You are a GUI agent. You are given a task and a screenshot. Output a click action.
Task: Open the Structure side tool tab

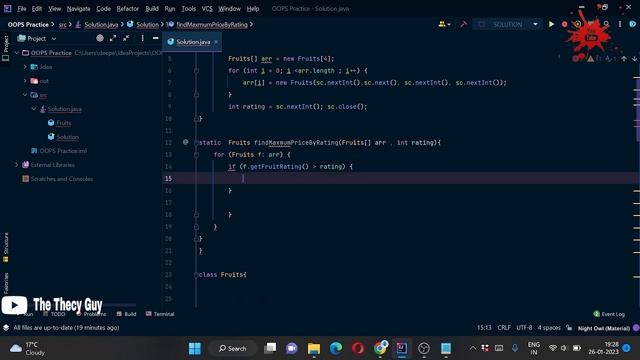[x=6, y=247]
